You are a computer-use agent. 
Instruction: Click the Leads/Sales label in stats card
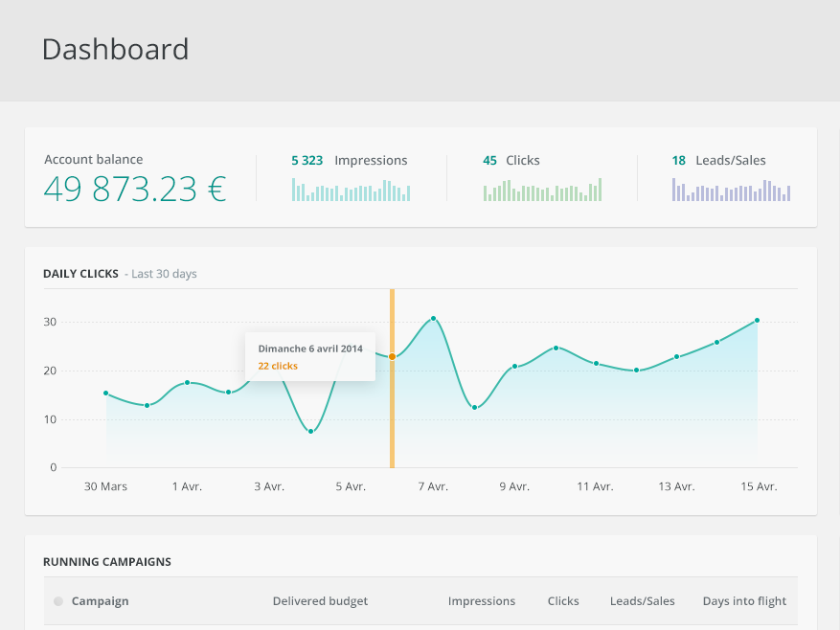(x=731, y=160)
